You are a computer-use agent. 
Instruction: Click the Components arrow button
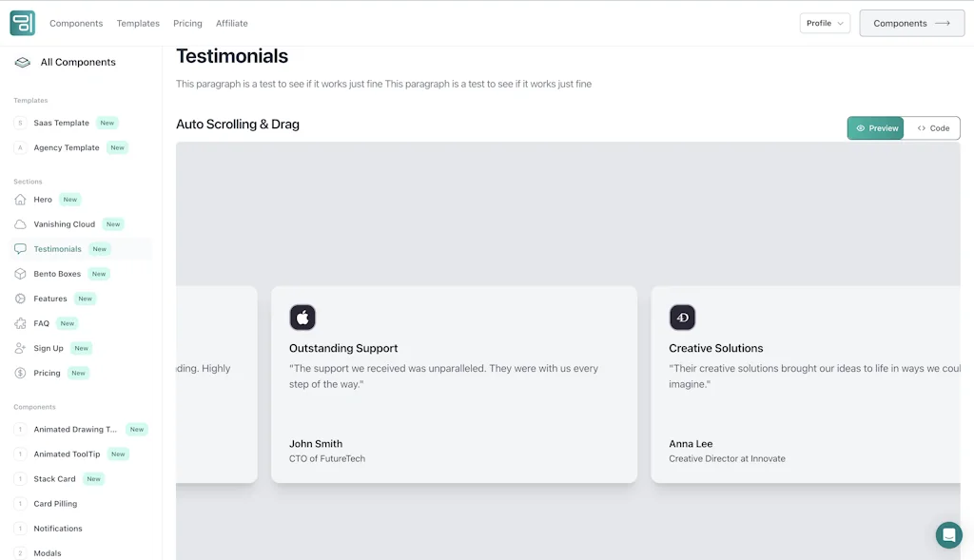911,23
